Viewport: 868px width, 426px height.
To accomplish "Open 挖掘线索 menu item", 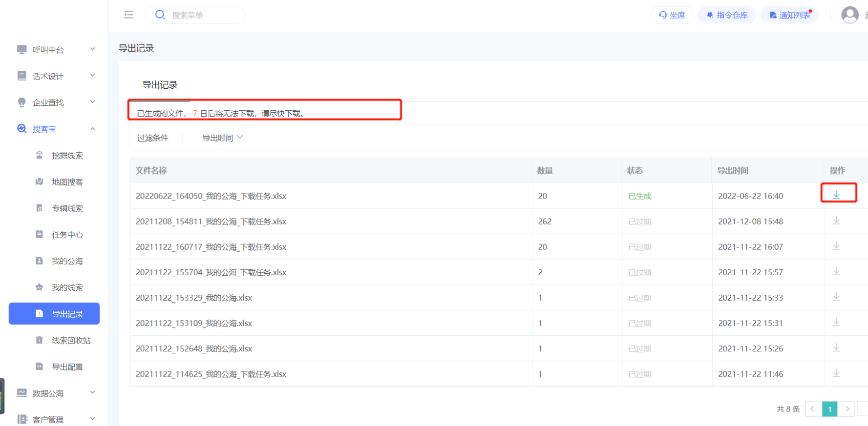I will [67, 156].
